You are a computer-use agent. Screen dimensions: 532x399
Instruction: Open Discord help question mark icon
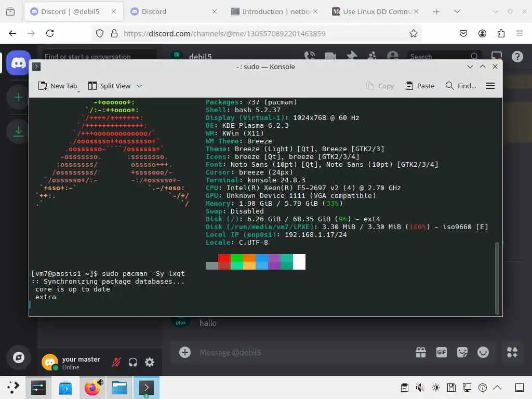coord(517,57)
